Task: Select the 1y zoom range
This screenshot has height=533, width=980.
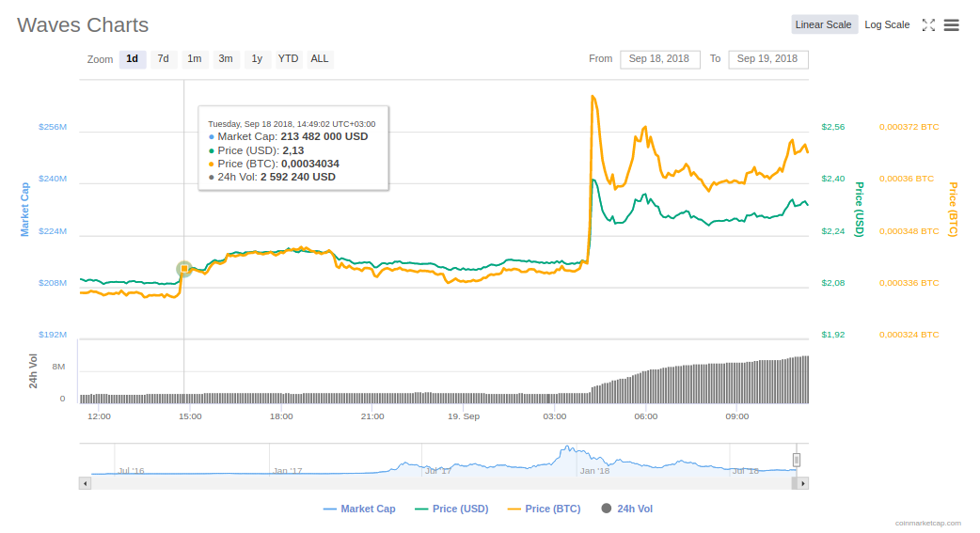Action: point(257,58)
